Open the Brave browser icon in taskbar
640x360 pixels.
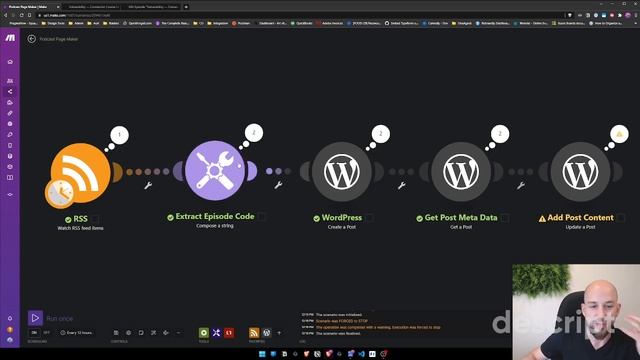306,354
